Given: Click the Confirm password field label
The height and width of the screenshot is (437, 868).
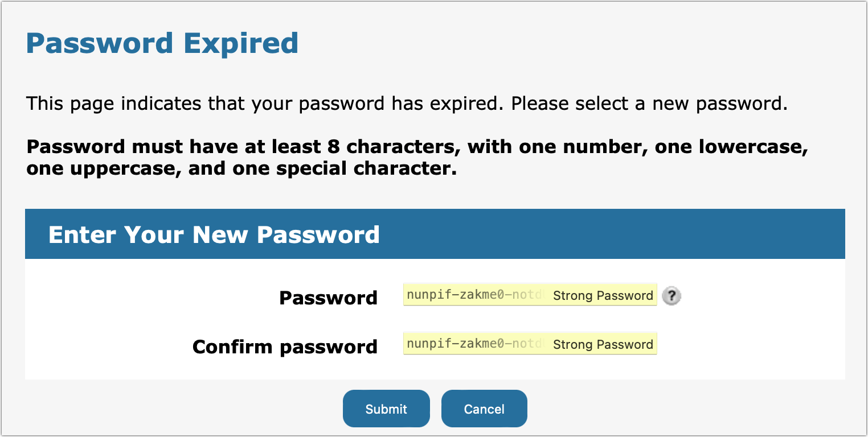Looking at the screenshot, I should [284, 346].
